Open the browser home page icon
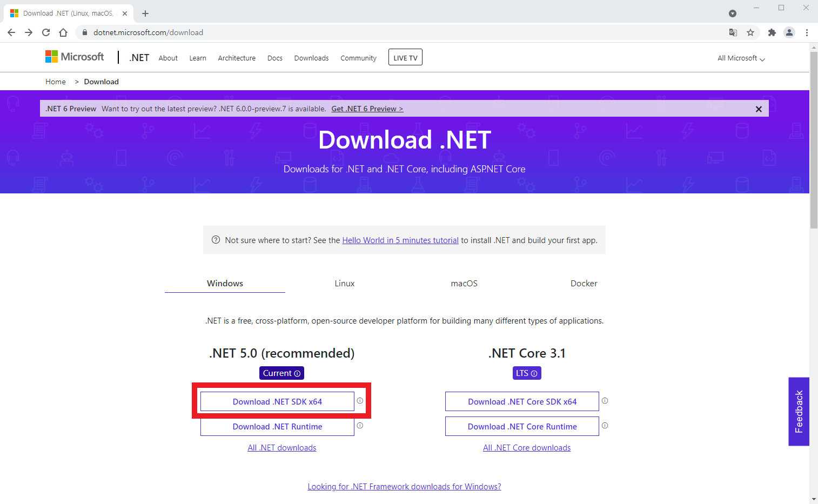 coord(63,32)
